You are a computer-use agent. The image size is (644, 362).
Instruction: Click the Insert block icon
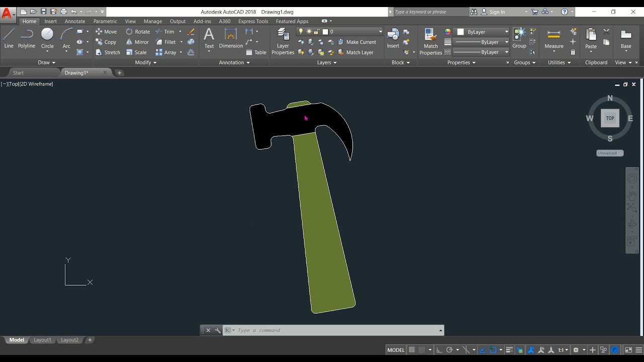pos(393,38)
